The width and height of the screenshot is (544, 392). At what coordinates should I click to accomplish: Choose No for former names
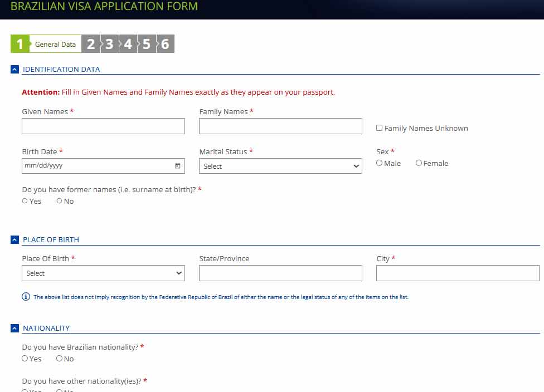click(60, 201)
